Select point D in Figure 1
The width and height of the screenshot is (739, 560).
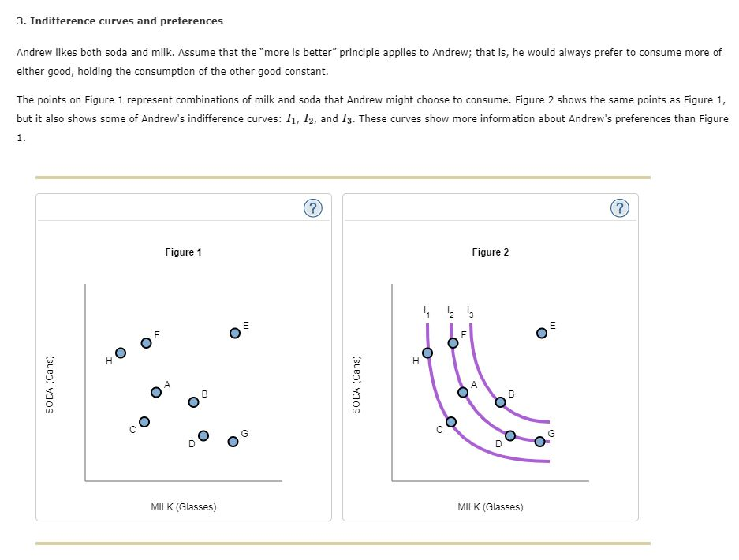click(203, 434)
